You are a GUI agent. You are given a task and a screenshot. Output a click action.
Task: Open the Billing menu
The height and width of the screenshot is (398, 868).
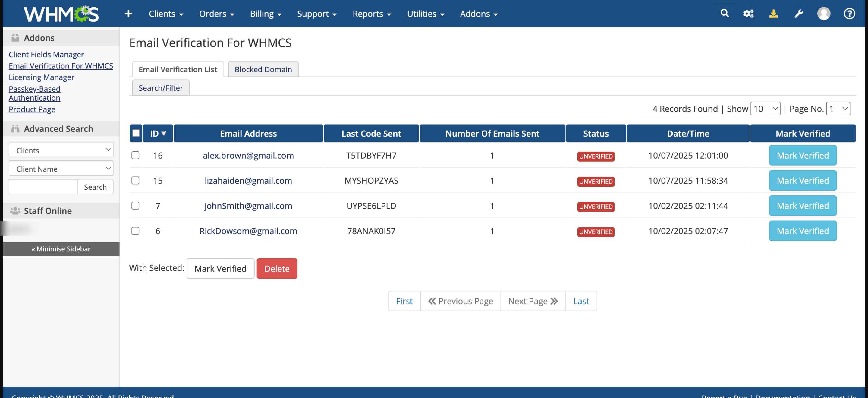265,14
